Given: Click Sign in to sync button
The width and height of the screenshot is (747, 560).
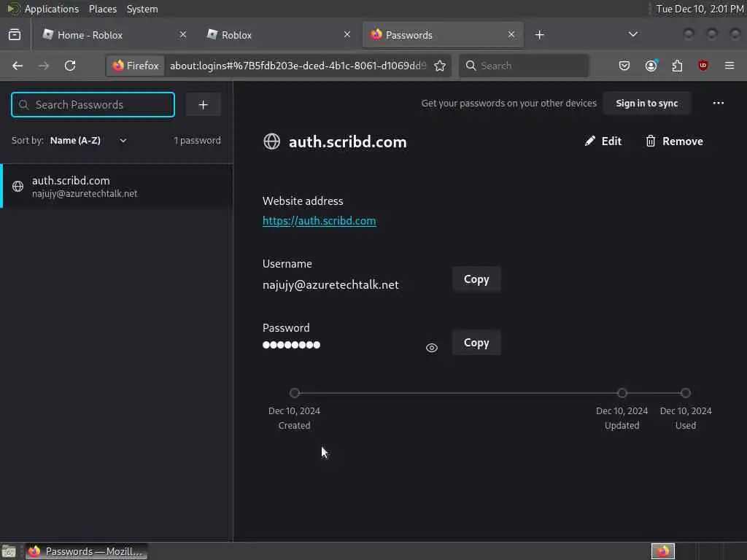Looking at the screenshot, I should 646,104.
